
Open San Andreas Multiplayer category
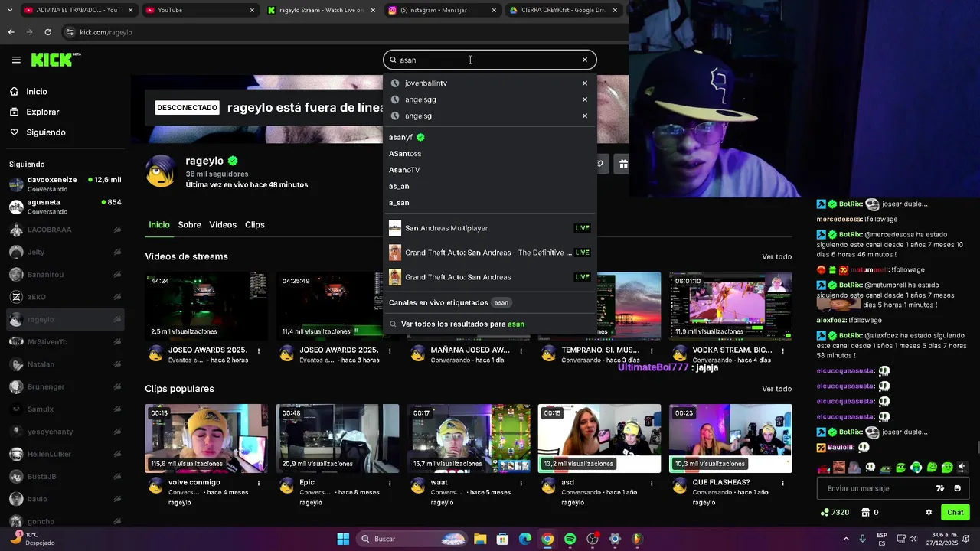[490, 228]
